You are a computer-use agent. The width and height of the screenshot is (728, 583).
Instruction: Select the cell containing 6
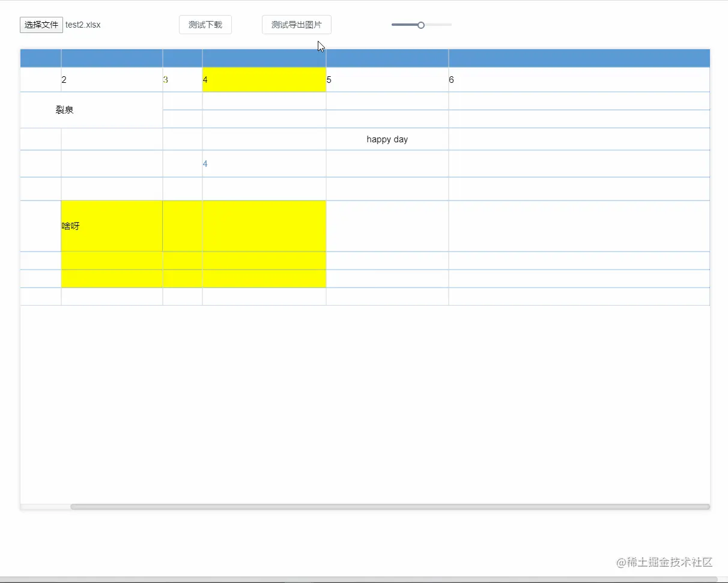click(579, 80)
